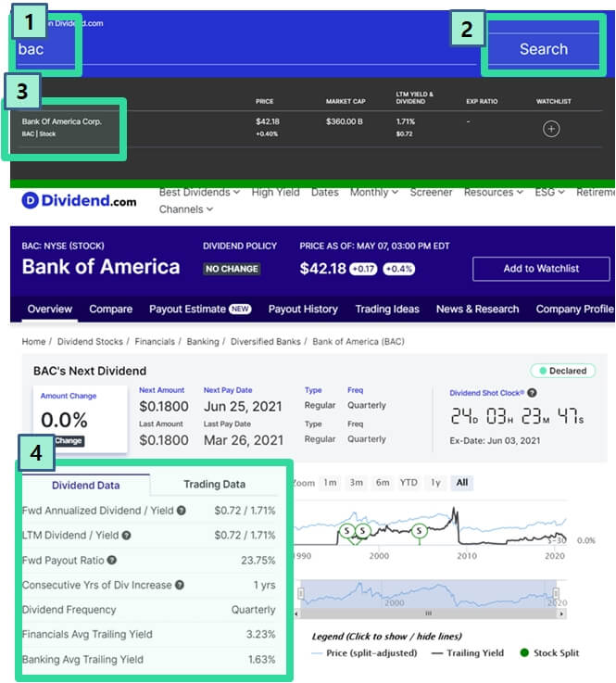Open Banking breadcrumb link
This screenshot has width=616, height=683.
point(203,341)
